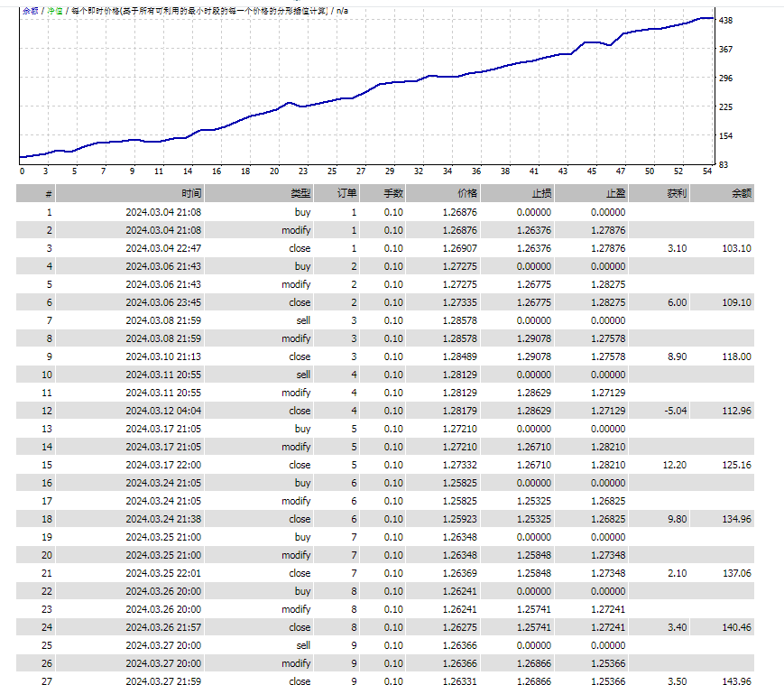Click the close price 1.28489 cell
Viewport: 784px width, 685px height.
coord(460,356)
